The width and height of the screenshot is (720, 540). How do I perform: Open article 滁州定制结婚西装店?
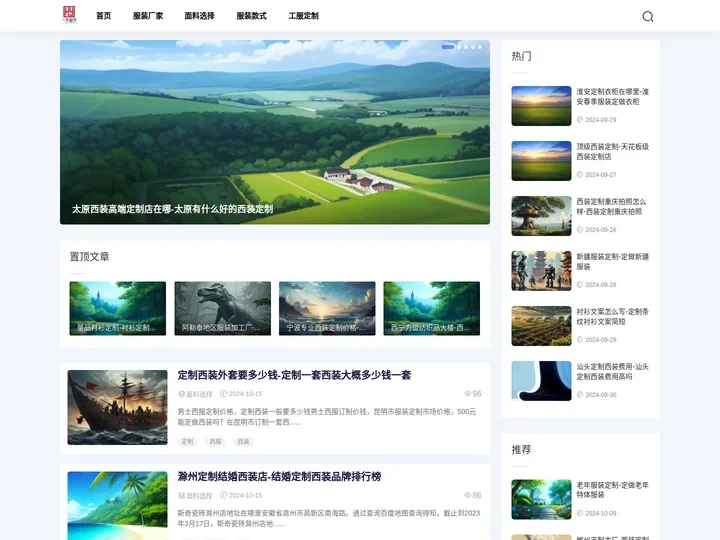(279, 477)
